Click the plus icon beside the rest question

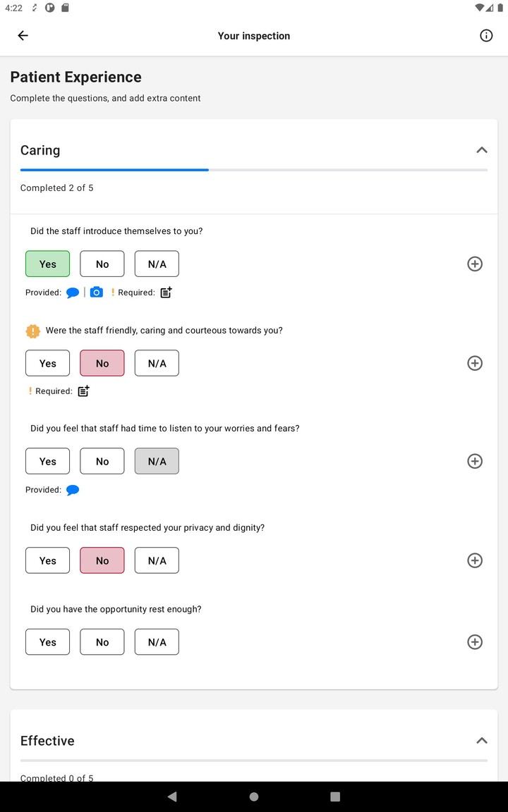tap(474, 641)
